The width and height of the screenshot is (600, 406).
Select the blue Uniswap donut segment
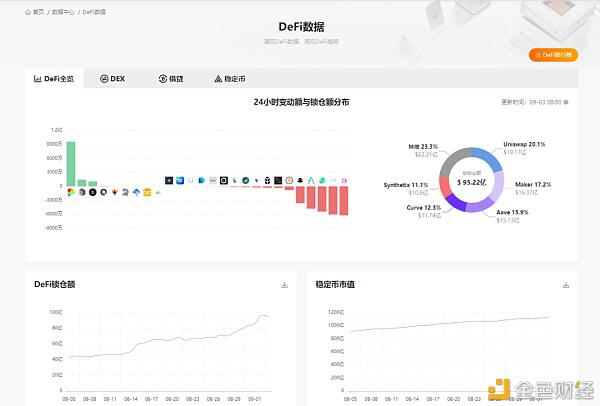(490, 157)
